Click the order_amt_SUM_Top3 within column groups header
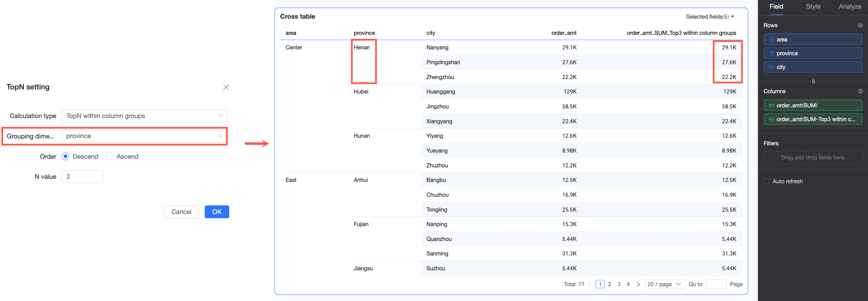This screenshot has height=301, width=868. pos(681,33)
